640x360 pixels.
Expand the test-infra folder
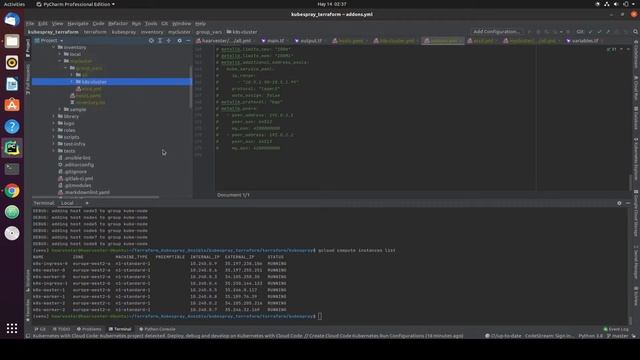click(53, 144)
